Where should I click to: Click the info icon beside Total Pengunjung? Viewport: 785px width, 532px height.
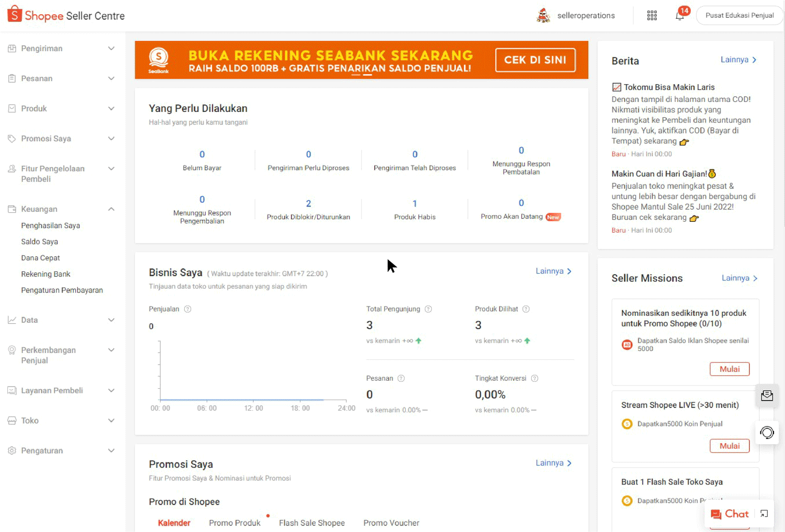tap(428, 309)
